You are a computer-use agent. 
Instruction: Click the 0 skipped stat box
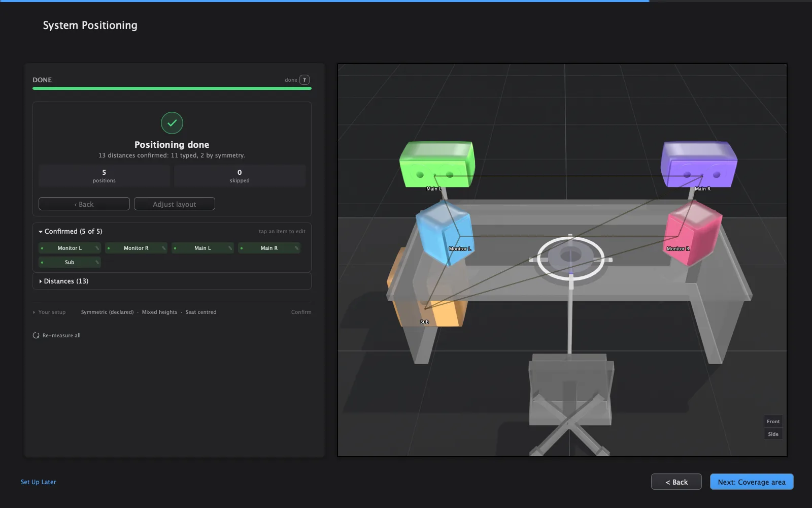tap(240, 176)
